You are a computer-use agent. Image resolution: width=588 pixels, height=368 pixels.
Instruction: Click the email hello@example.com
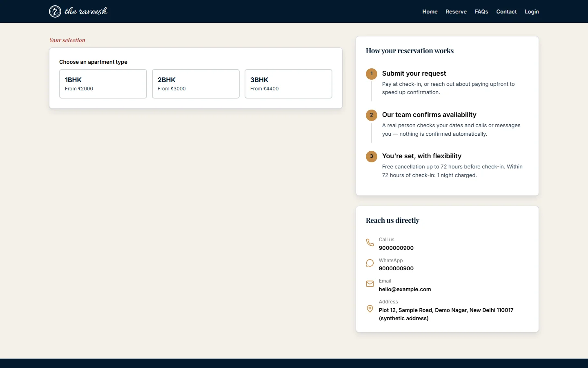tap(405, 289)
